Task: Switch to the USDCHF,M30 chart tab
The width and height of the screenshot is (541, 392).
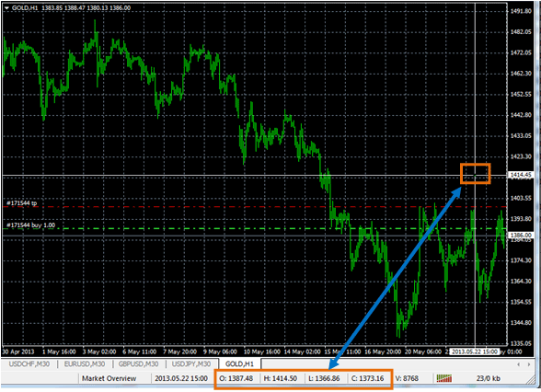Action: (x=29, y=364)
